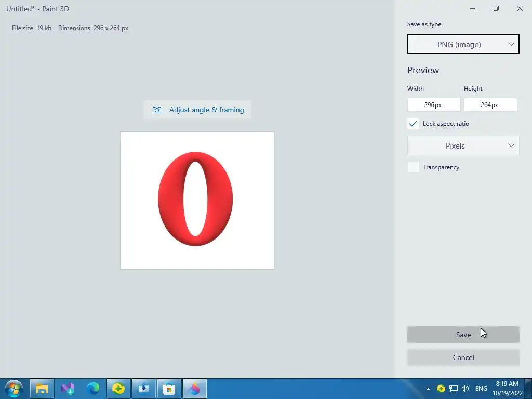The height and width of the screenshot is (399, 532).
Task: Click the Save button
Action: pos(463,335)
